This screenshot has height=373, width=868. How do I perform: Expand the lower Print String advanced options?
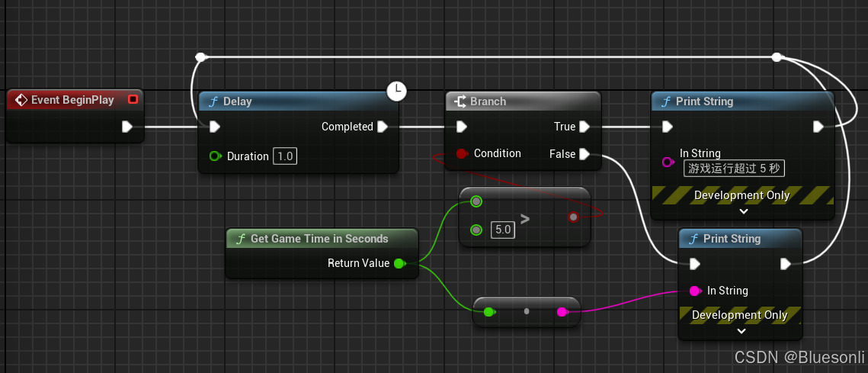point(739,330)
